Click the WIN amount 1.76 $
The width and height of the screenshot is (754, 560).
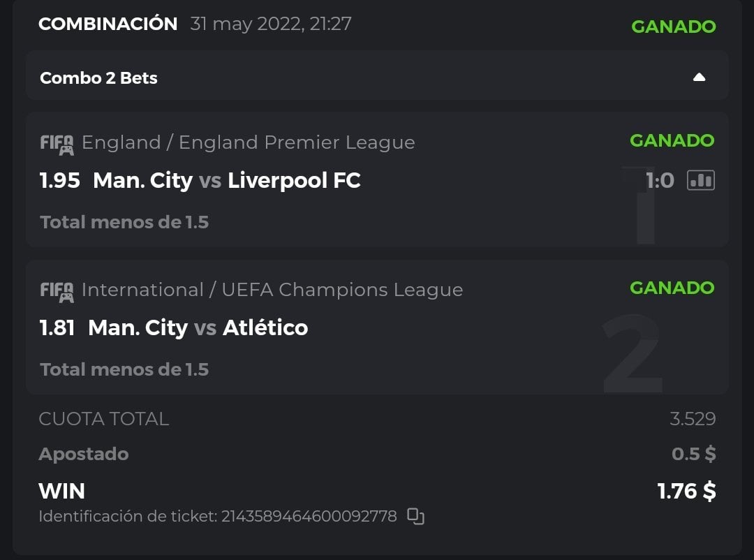686,491
